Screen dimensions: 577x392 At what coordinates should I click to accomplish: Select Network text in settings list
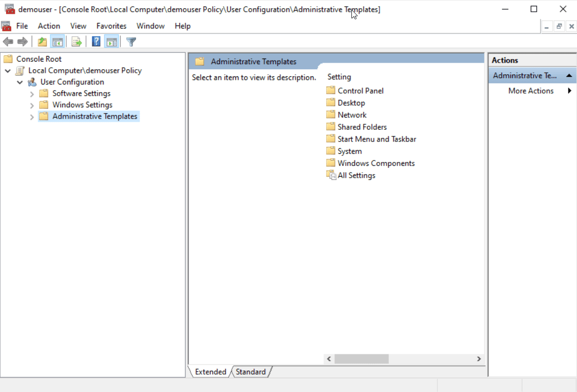352,115
